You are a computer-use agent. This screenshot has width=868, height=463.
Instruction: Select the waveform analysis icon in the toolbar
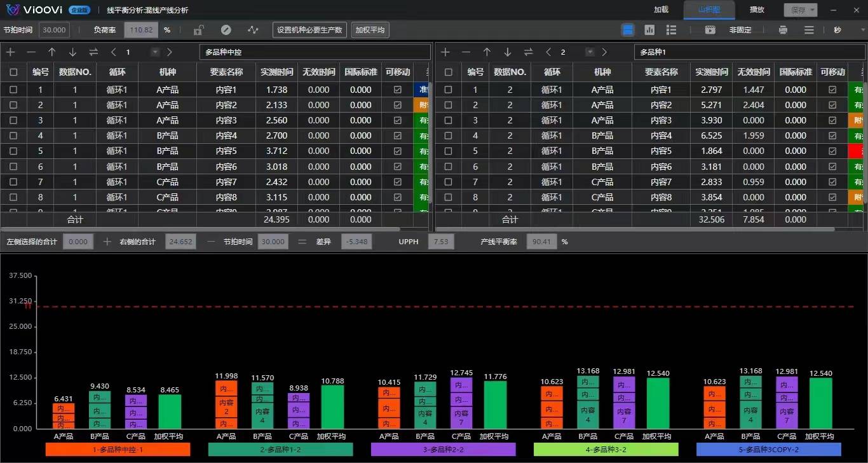pyautogui.click(x=252, y=29)
